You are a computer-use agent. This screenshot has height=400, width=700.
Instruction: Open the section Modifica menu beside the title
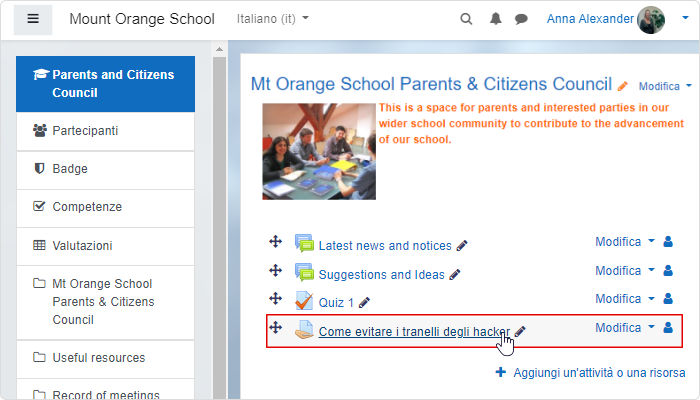(665, 86)
